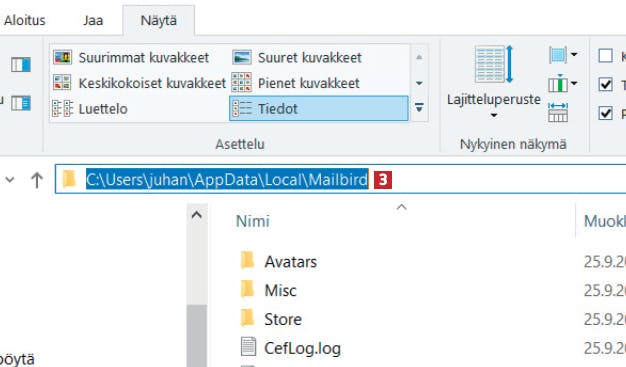
Task: Click the up arrow to parent folder
Action: [37, 180]
